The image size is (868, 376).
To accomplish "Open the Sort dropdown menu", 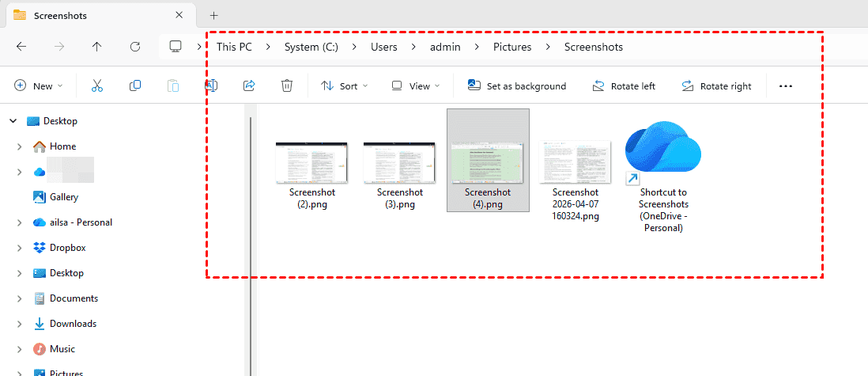I will point(344,85).
